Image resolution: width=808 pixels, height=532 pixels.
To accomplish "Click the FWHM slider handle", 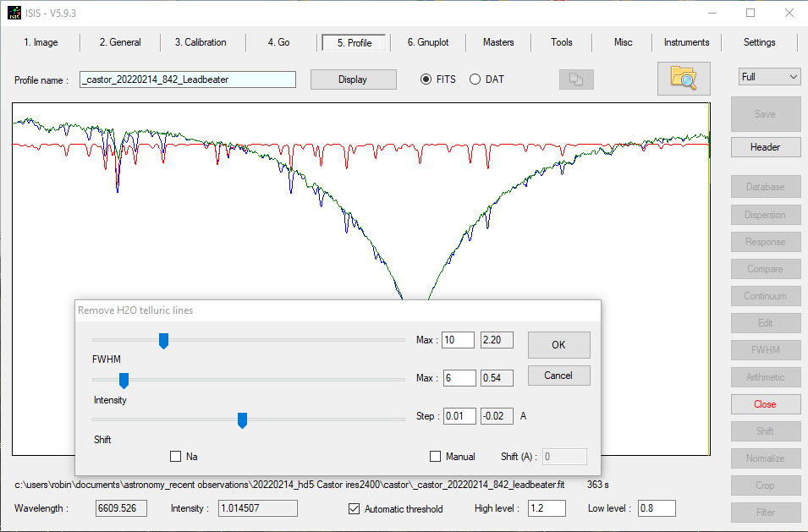I will tap(164, 340).
